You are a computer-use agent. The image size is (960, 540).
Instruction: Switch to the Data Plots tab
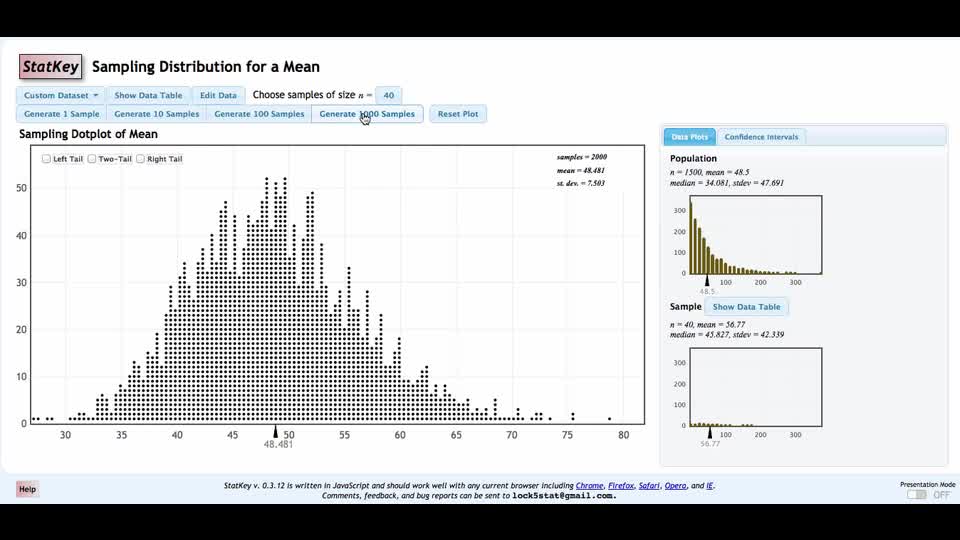(689, 137)
